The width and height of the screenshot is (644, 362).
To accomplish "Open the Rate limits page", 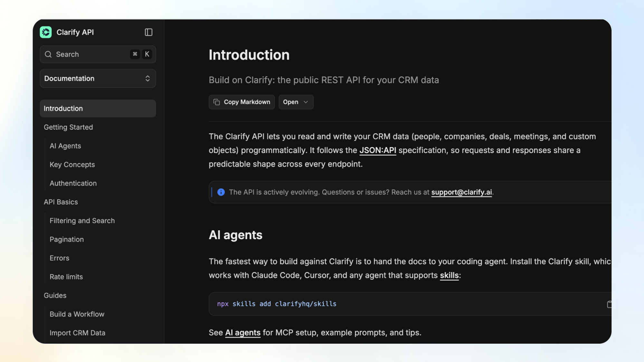I will [x=66, y=277].
